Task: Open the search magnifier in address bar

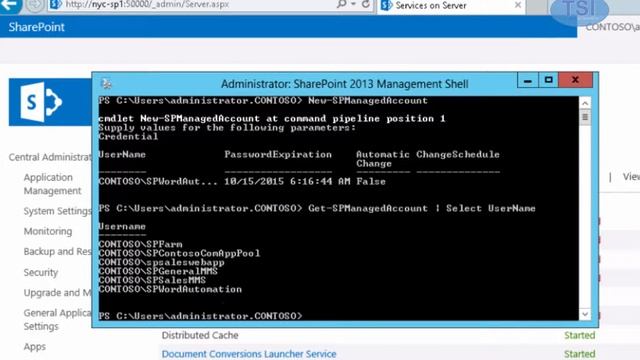Action: point(341,4)
